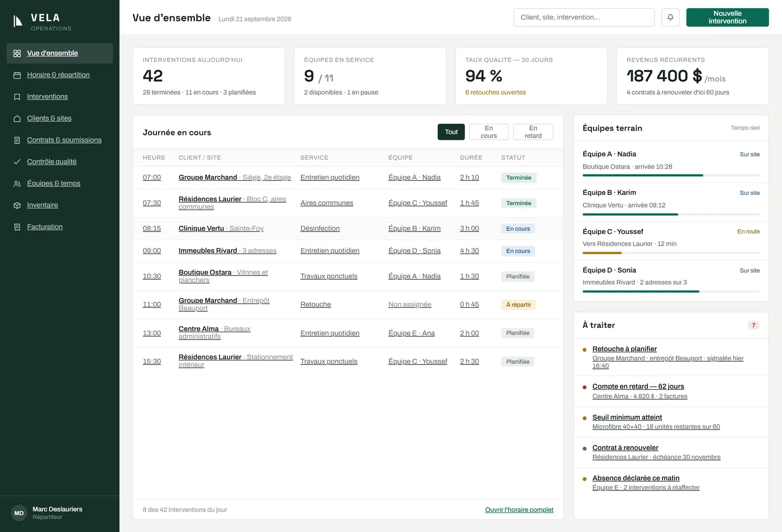This screenshot has height=532, width=782.
Task: Click the Équipe C · Youssef progress bar
Action: (671, 253)
